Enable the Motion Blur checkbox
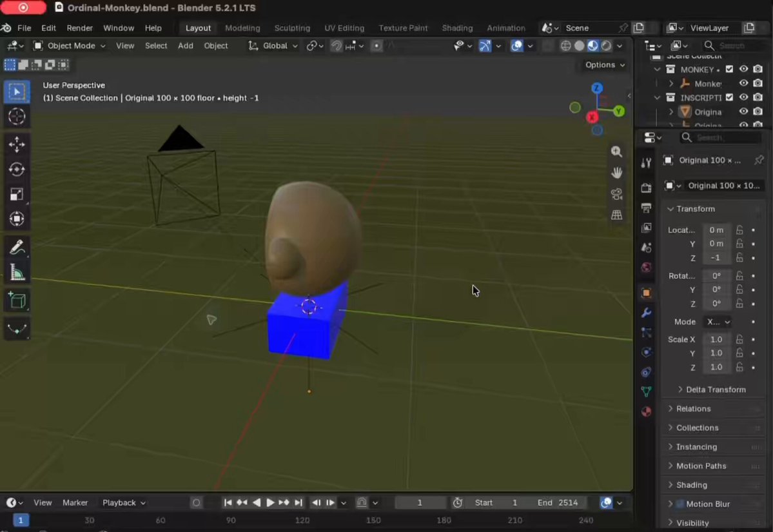The width and height of the screenshot is (773, 532). click(680, 504)
